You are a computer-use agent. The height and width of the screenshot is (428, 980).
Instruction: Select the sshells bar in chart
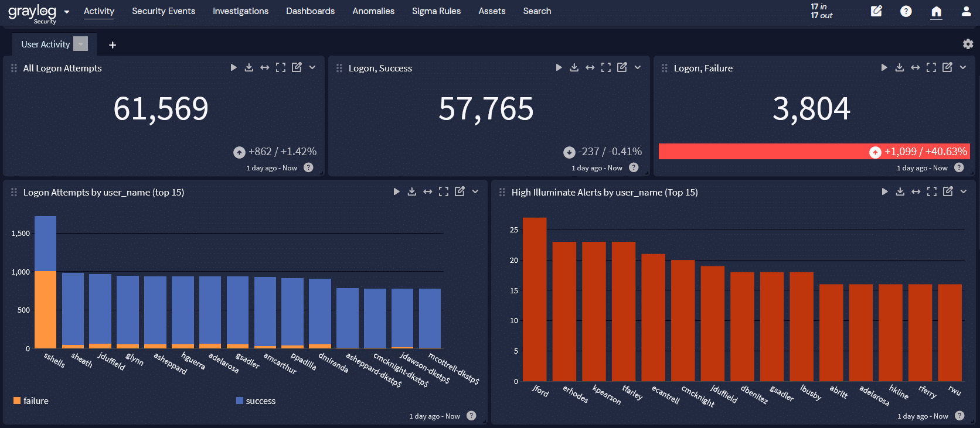pyautogui.click(x=46, y=282)
